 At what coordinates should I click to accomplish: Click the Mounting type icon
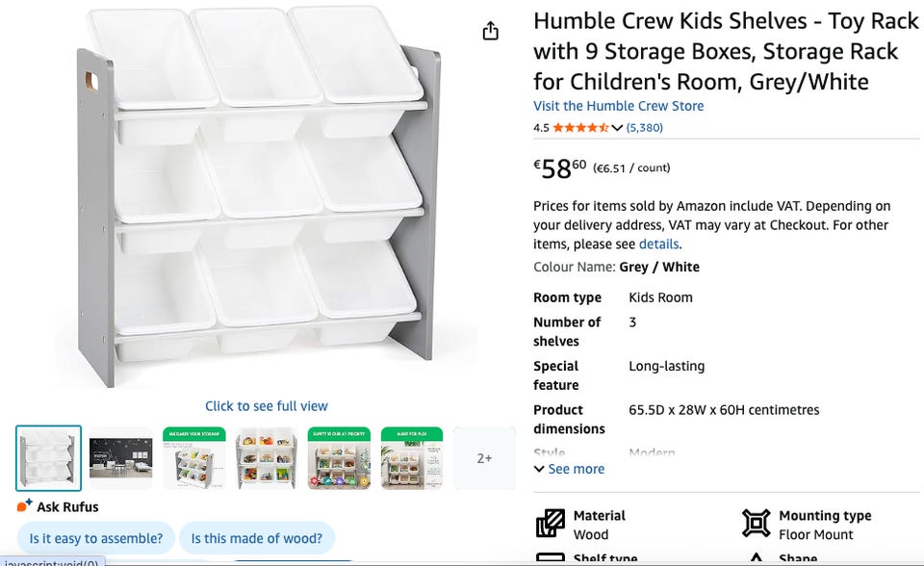757,524
